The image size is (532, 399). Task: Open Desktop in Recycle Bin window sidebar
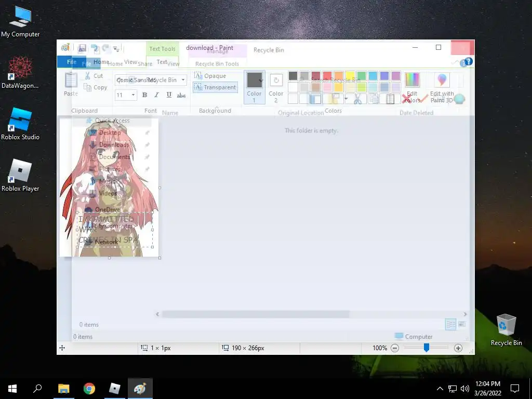click(110, 132)
